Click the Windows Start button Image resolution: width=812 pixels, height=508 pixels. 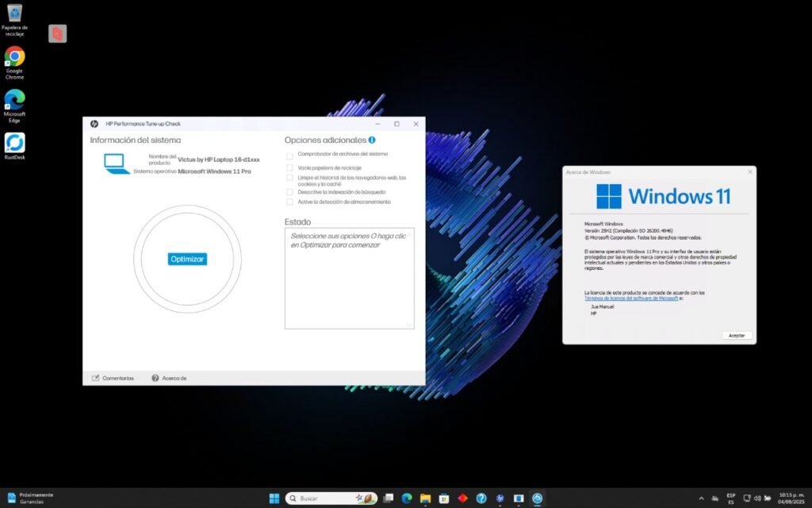coord(274,498)
